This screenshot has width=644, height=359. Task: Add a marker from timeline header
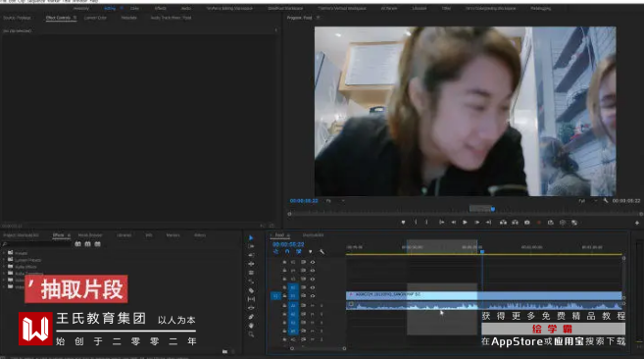pyautogui.click(x=310, y=252)
